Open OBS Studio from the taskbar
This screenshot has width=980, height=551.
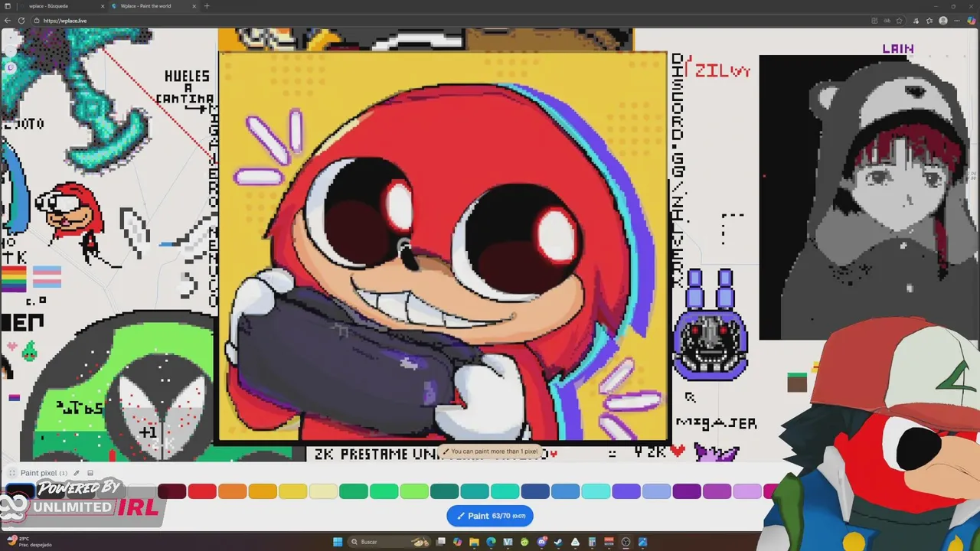626,542
